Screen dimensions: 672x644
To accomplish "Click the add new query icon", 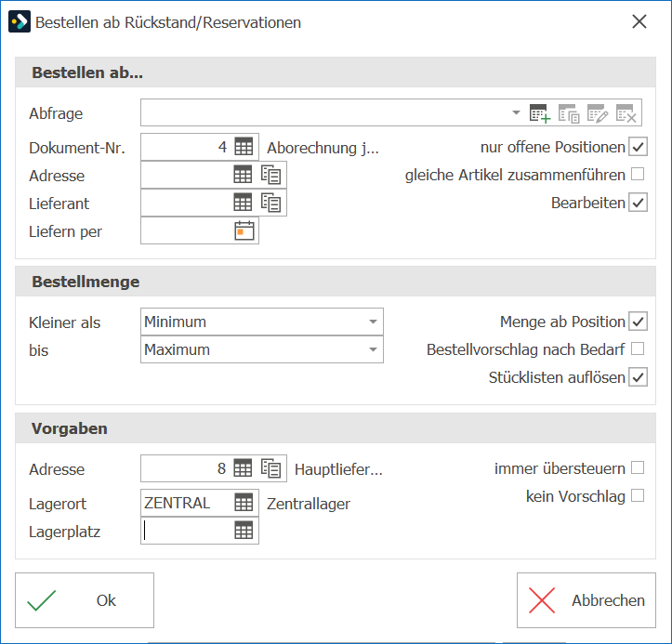I will 540,113.
